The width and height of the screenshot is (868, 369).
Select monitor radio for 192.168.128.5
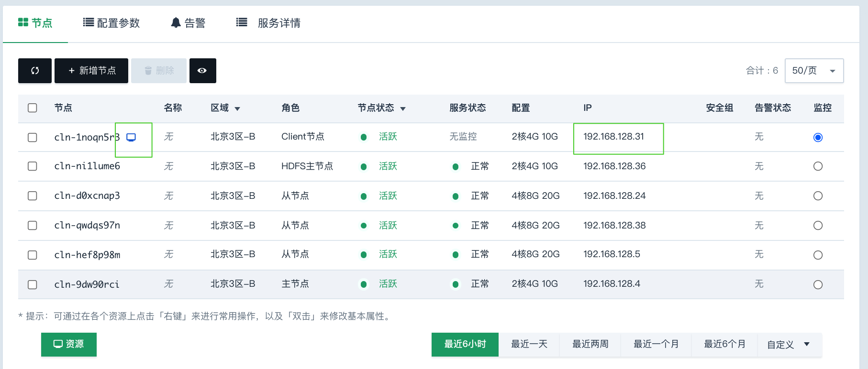(x=818, y=255)
